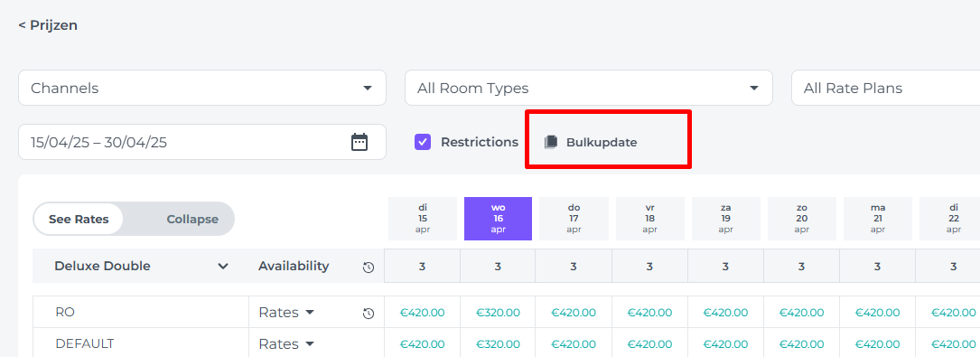980x357 pixels.
Task: Open the All Room Types dropdown
Action: pyautogui.click(x=589, y=89)
